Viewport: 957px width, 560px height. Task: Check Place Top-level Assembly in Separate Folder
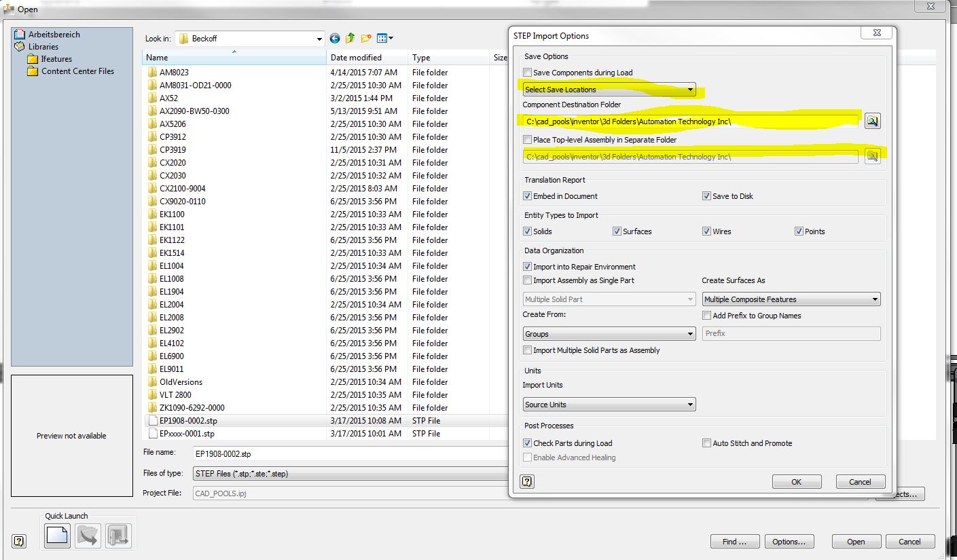(x=527, y=140)
